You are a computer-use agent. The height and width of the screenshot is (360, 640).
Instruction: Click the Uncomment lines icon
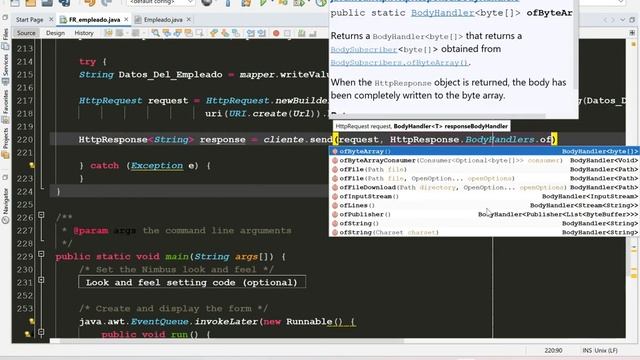click(313, 33)
